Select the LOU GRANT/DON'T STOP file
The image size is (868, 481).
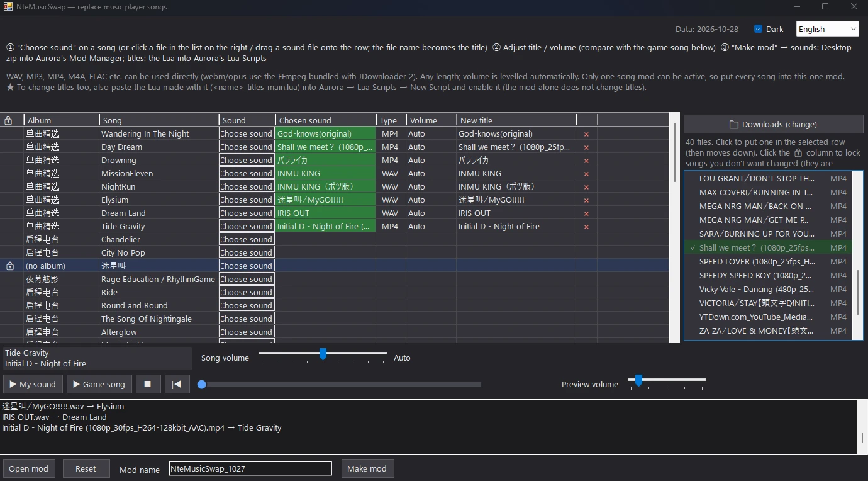(x=767, y=179)
